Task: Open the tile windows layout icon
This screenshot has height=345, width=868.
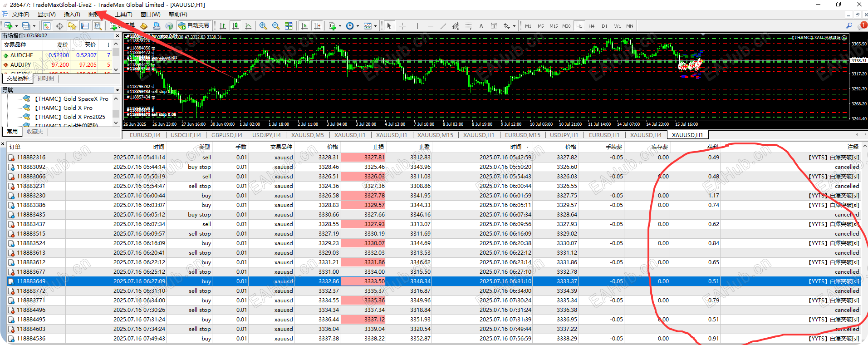Action: click(x=289, y=26)
